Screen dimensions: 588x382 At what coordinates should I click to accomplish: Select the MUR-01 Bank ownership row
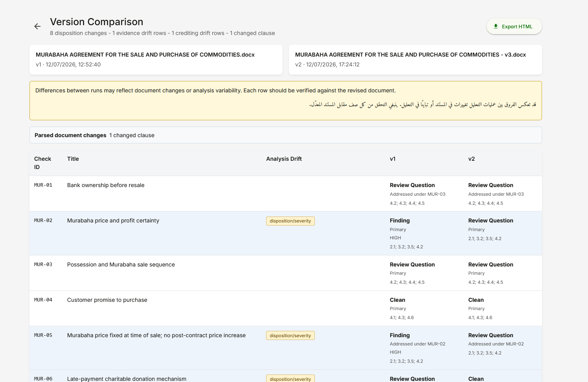[286, 194]
